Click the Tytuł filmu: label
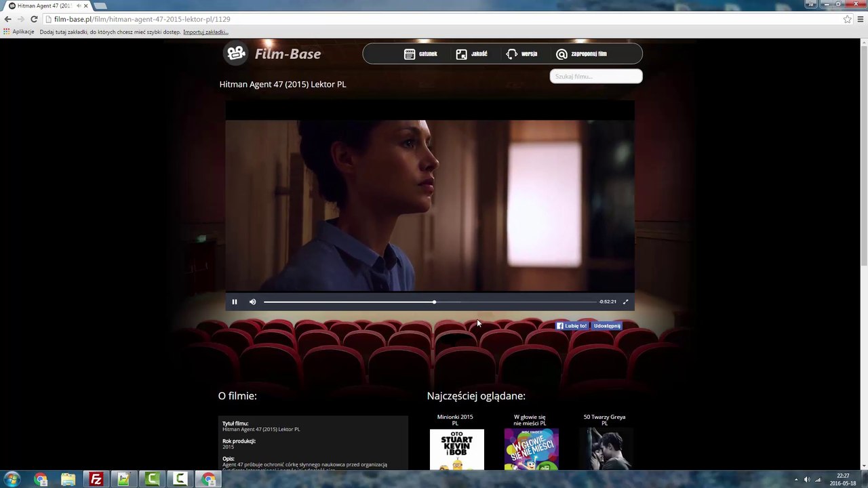The image size is (868, 488). [x=235, y=424]
